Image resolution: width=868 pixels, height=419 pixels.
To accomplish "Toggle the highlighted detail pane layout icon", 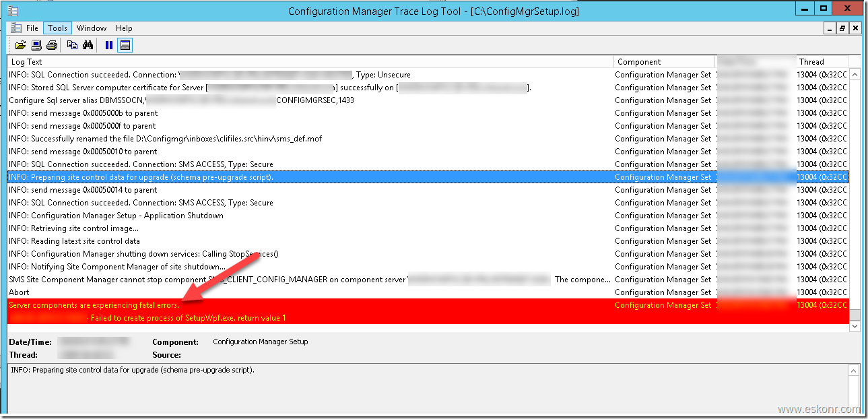I will pyautogui.click(x=125, y=44).
